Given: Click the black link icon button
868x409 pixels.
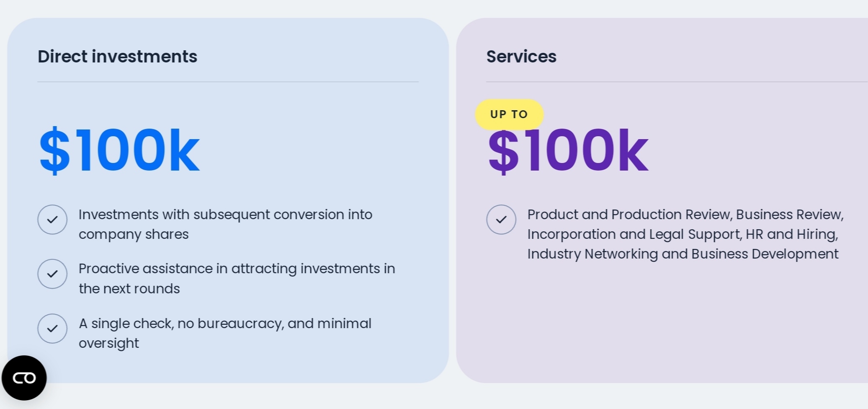Looking at the screenshot, I should 24,378.
